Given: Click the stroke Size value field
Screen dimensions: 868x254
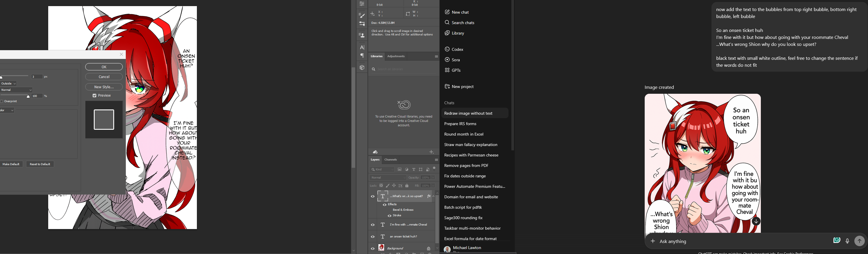Looking at the screenshot, I should pyautogui.click(x=37, y=77).
